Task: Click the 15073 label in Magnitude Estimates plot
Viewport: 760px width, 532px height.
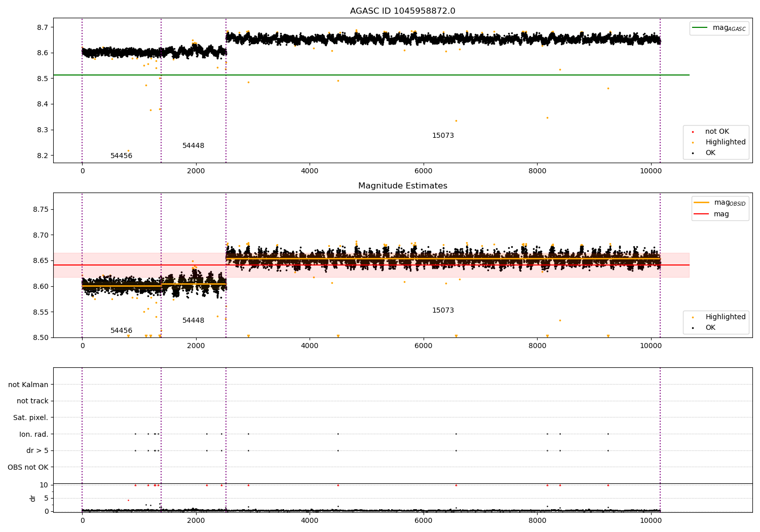Action: click(443, 311)
